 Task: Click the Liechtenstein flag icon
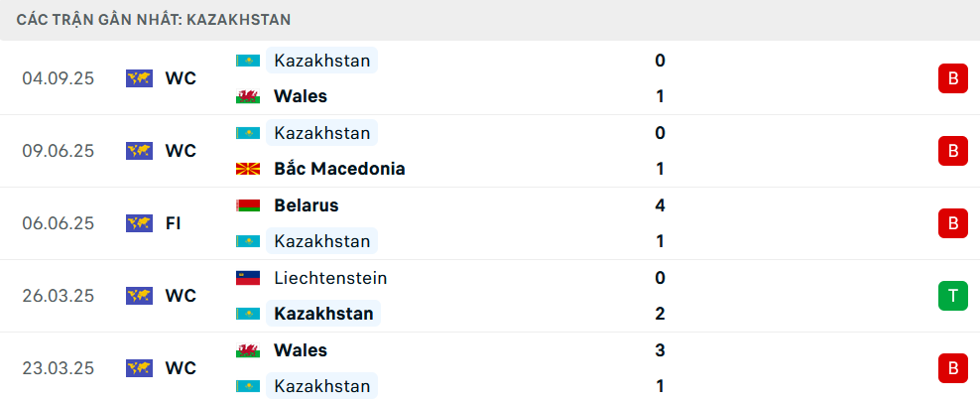pos(247,278)
